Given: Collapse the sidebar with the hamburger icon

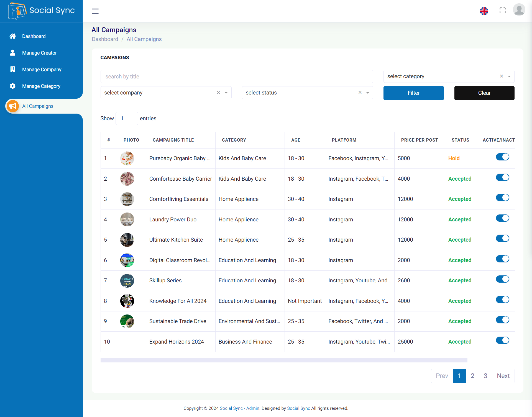Looking at the screenshot, I should [95, 11].
